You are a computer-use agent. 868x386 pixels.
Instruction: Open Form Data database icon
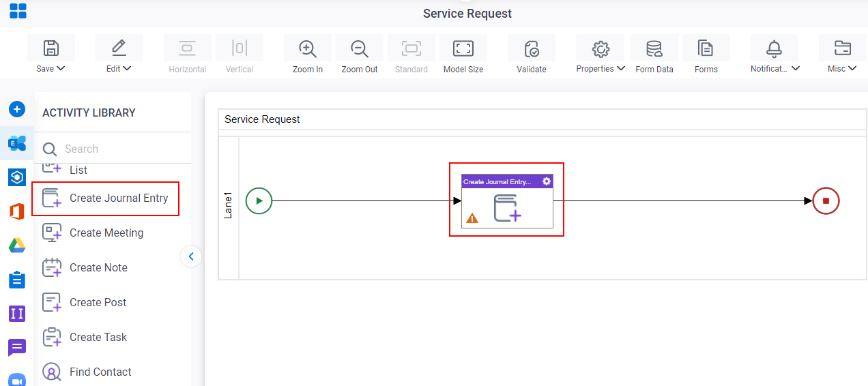tap(654, 48)
